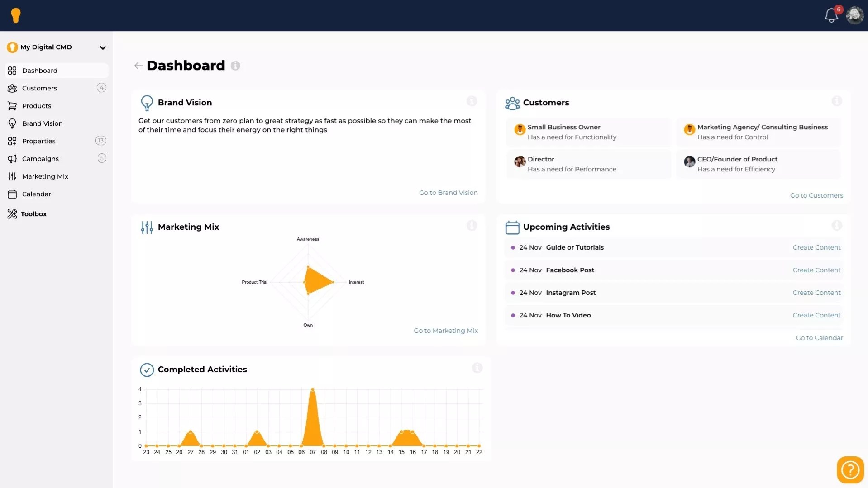Show info for Completed Activities card

[x=477, y=368]
